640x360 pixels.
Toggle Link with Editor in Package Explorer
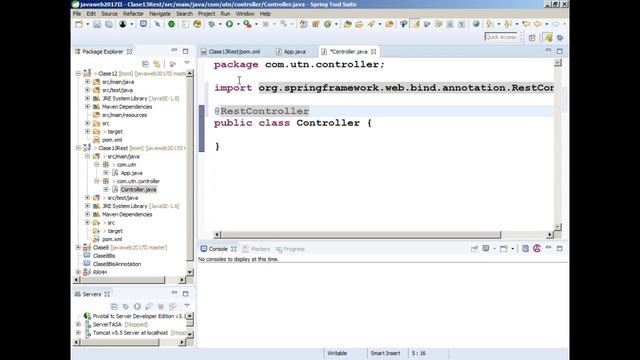tap(157, 64)
